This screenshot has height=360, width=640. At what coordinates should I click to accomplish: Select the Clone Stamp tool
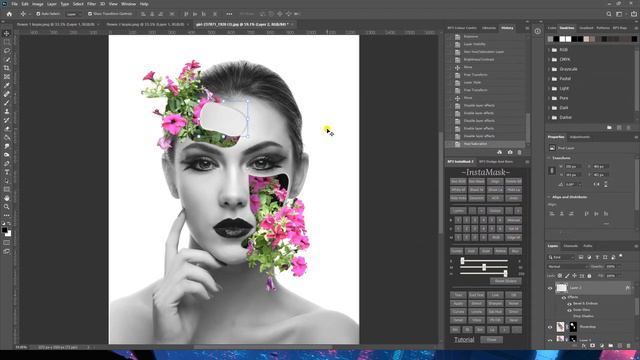point(7,111)
